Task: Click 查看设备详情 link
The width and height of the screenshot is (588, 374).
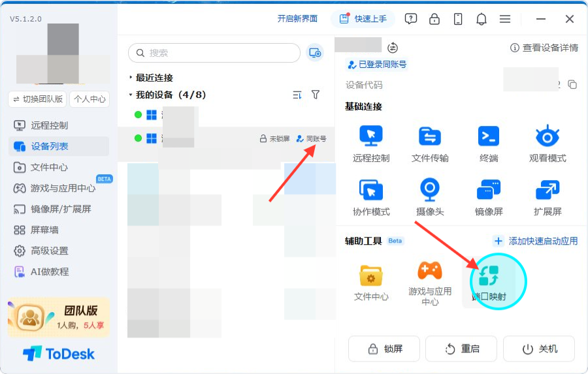Action: pos(544,48)
